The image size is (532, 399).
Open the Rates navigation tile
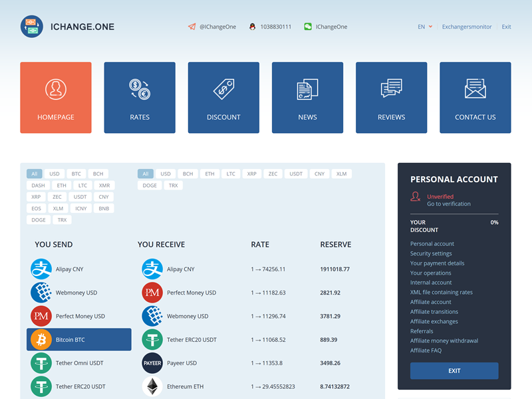pyautogui.click(x=140, y=97)
